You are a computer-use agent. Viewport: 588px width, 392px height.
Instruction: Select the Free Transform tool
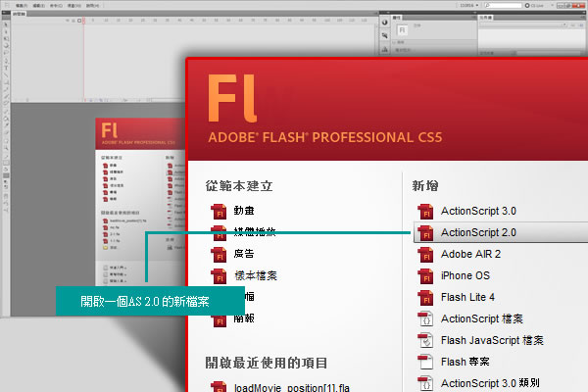6,38
